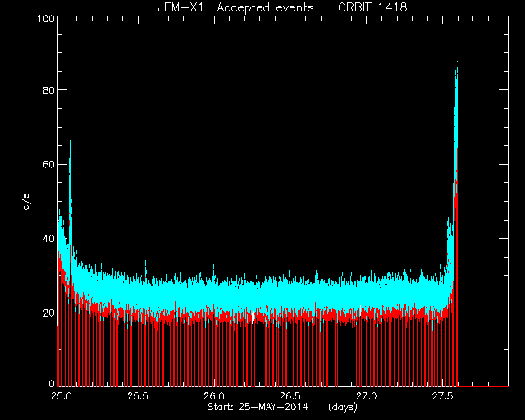The image size is (525, 420).
Task: Click the plot title 'JEM-X1 Accepted events'
Action: [x=235, y=7]
